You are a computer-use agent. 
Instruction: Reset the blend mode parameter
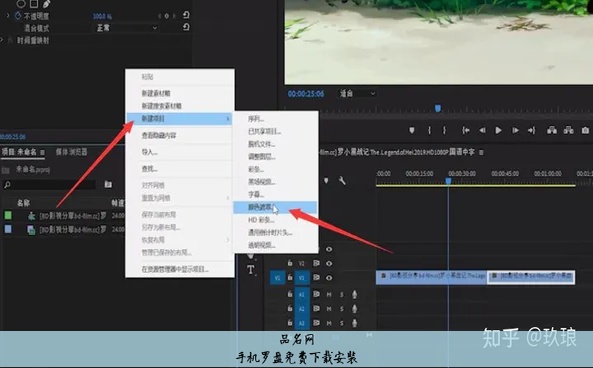(186, 27)
